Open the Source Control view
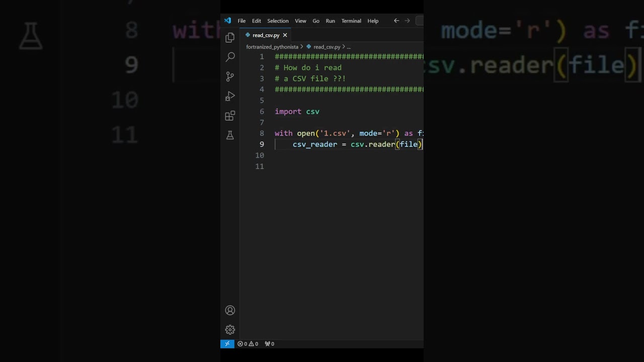Viewport: 644px width, 362px height. [230, 76]
